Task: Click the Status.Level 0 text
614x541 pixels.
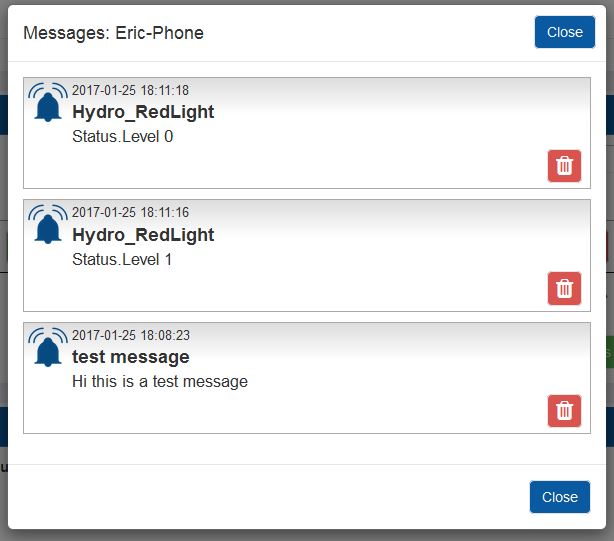Action: coord(123,137)
